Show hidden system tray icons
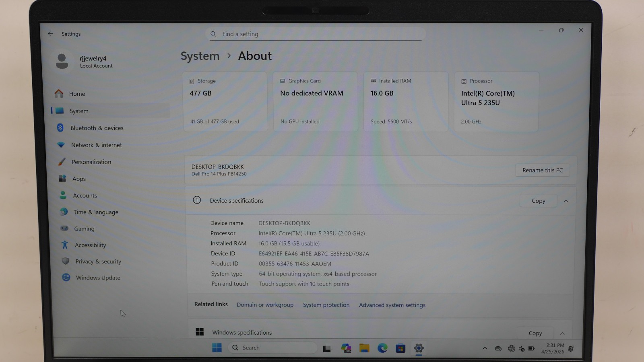This screenshot has height=362, width=644. pyautogui.click(x=485, y=348)
